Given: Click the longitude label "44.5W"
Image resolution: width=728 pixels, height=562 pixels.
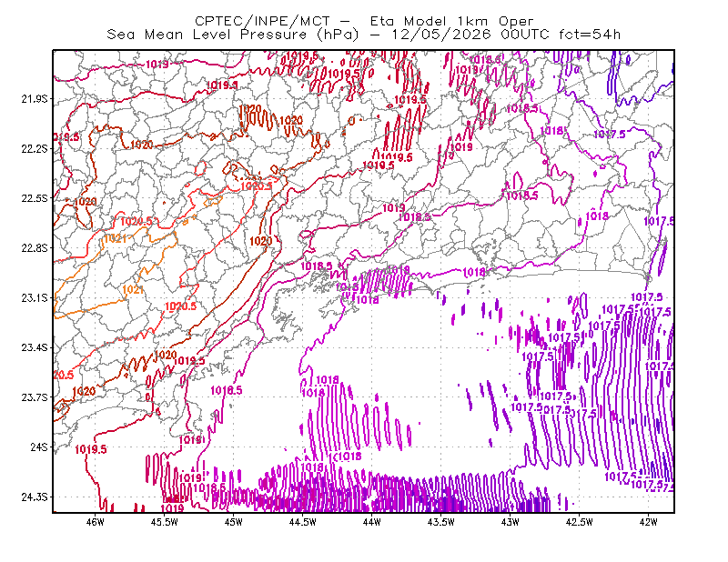Looking at the screenshot, I should coord(303,522).
